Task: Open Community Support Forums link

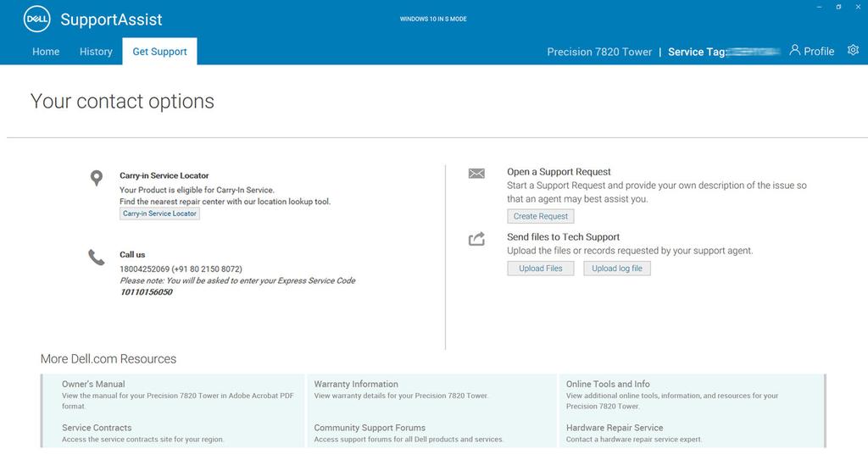Action: [370, 428]
